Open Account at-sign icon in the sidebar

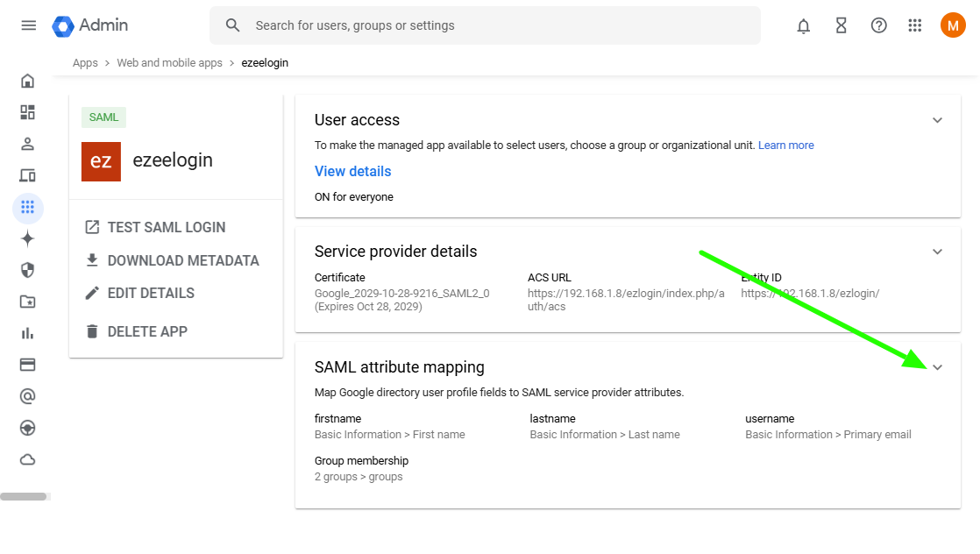tap(27, 396)
